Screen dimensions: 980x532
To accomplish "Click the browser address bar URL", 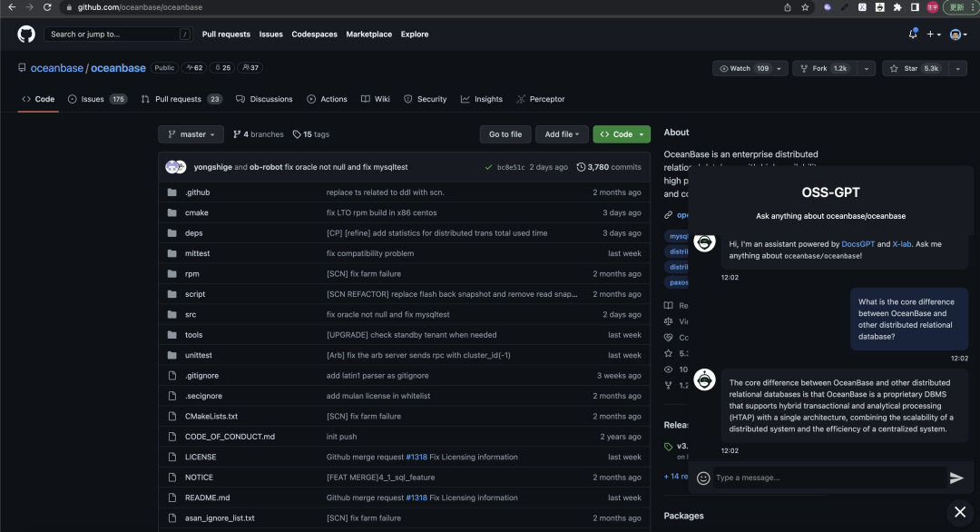I will (140, 7).
